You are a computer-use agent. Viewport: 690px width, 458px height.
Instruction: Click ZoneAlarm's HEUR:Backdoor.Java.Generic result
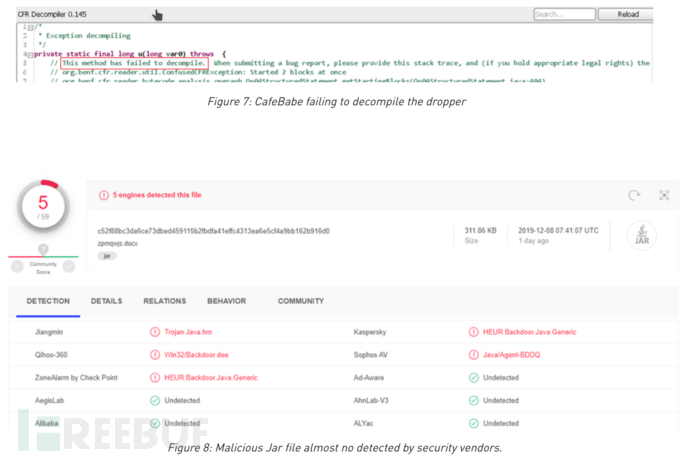211,377
